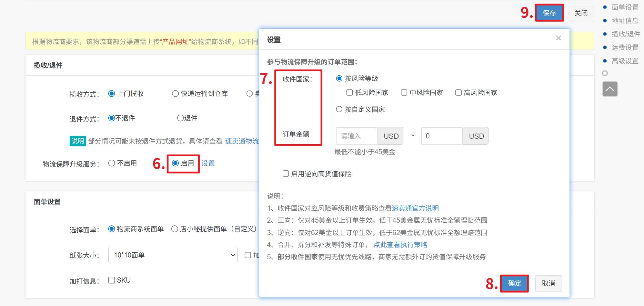Navigate to 运费设置 in side navigation
Screen dimensions: 644x306
625,48
